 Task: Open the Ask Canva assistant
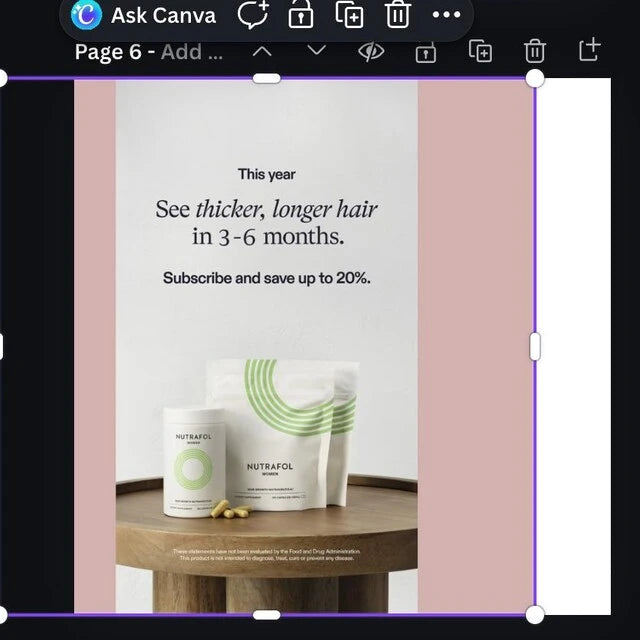tap(143, 16)
